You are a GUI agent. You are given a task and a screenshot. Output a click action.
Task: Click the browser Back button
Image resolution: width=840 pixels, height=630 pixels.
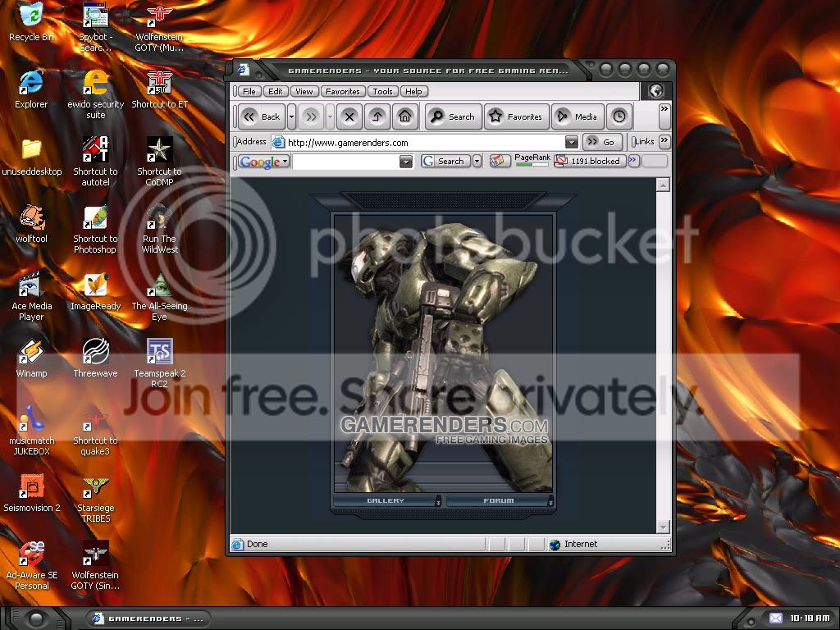(x=262, y=116)
